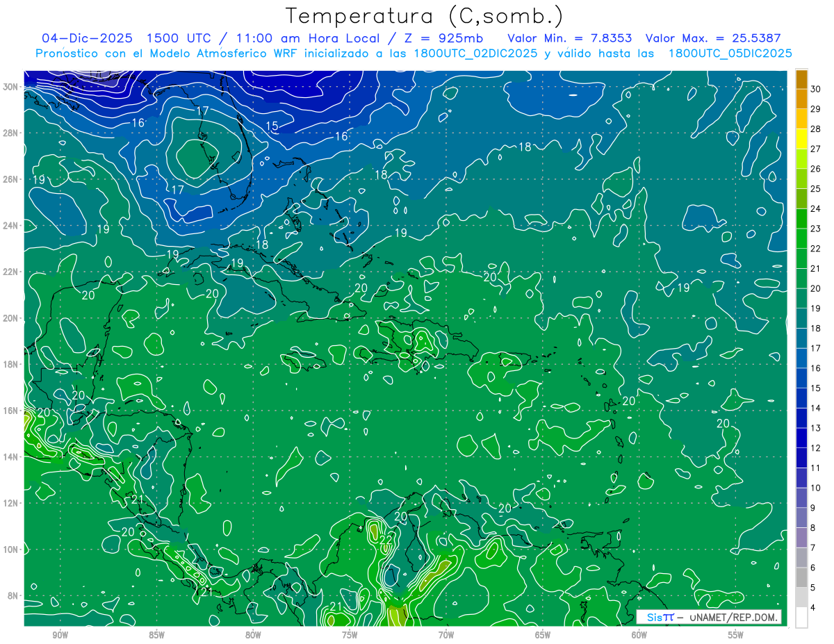This screenshot has width=834, height=644.
Task: Click colorbar label '11'
Action: [x=816, y=468]
